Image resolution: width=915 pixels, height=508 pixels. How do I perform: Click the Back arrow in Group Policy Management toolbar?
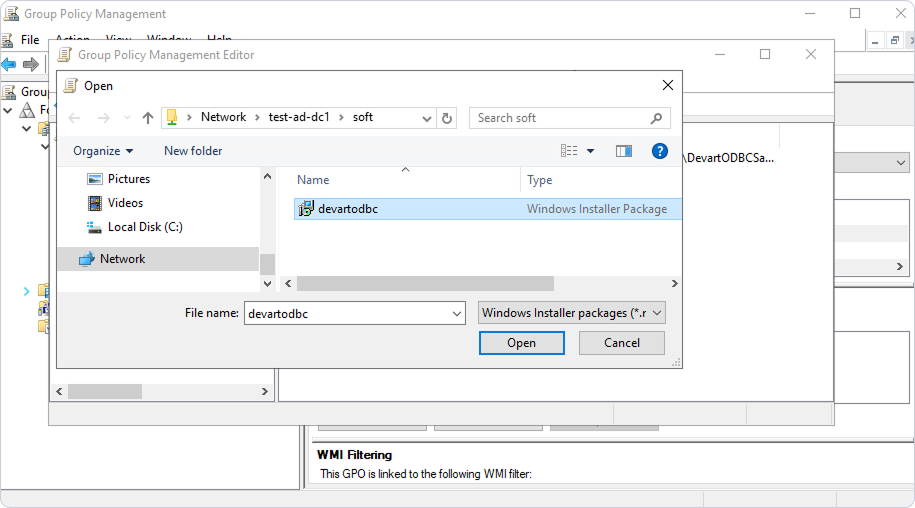tap(9, 64)
